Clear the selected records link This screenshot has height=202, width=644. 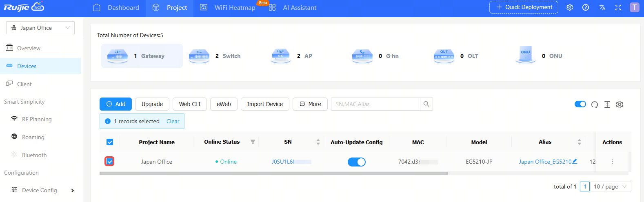pos(173,121)
